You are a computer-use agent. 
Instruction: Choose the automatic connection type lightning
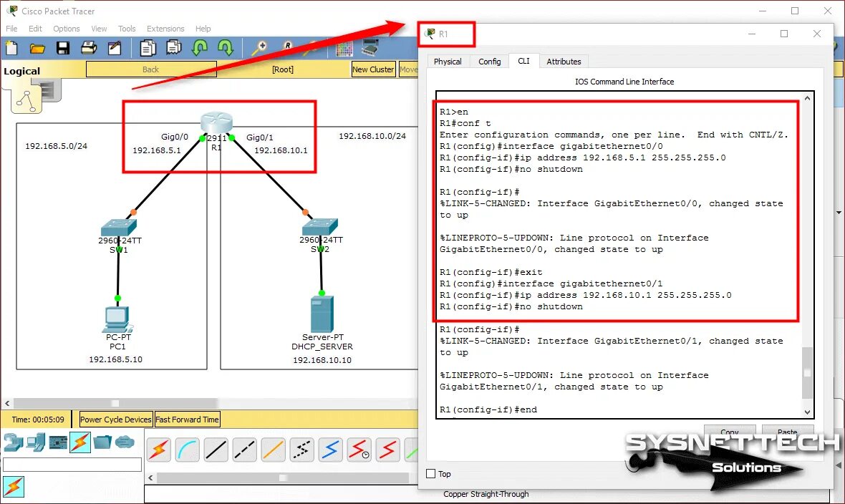[x=158, y=450]
